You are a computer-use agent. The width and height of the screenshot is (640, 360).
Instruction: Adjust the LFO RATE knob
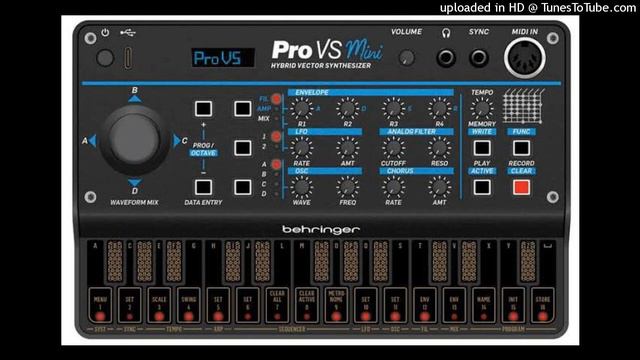[302, 148]
